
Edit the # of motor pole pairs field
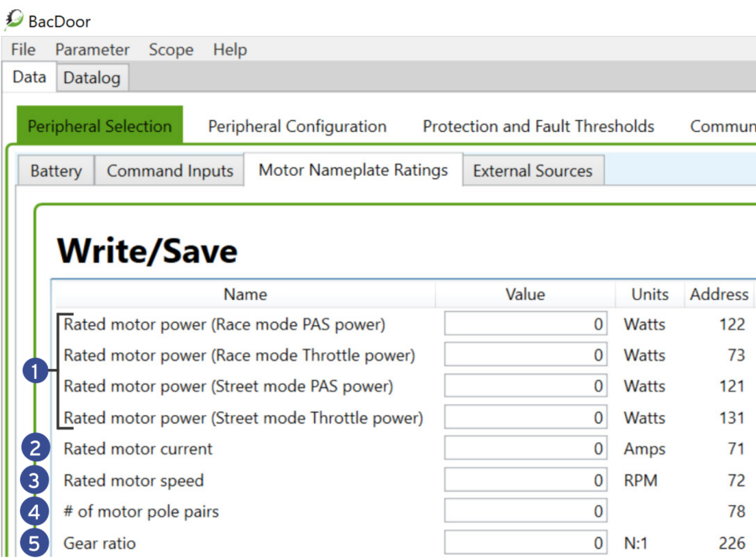(x=526, y=511)
